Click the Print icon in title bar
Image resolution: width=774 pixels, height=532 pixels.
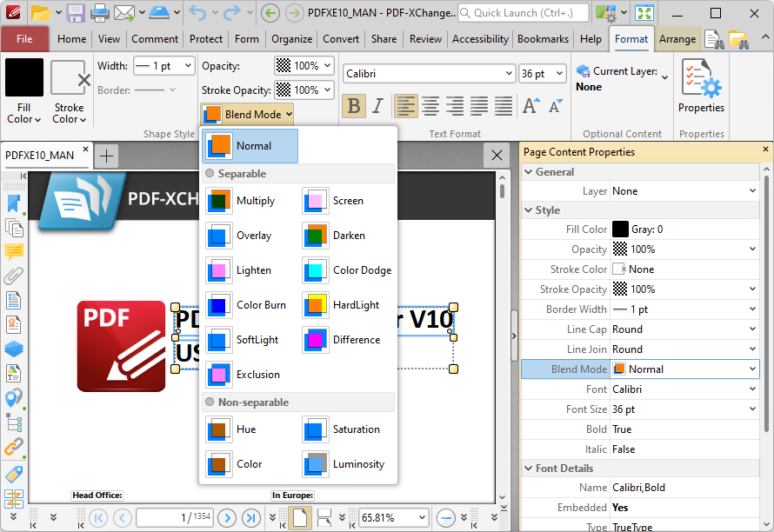[100, 13]
